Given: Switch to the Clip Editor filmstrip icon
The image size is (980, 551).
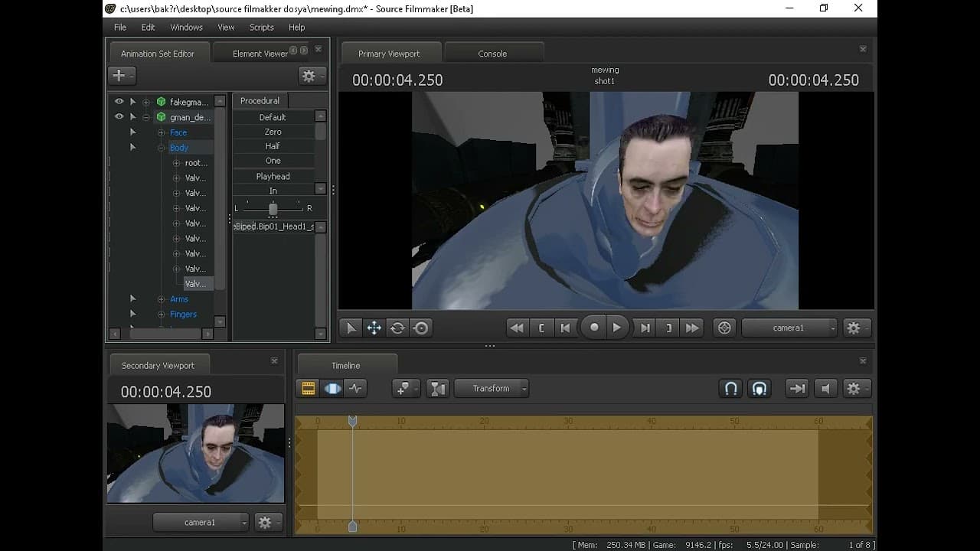Looking at the screenshot, I should (309, 388).
